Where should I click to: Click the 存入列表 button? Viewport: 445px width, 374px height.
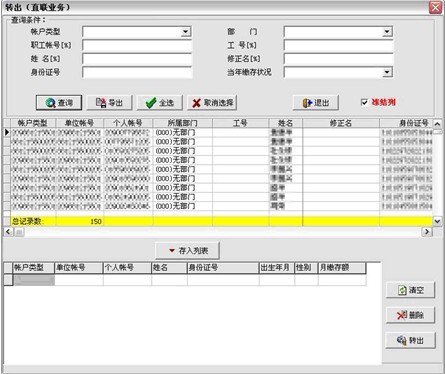point(188,250)
